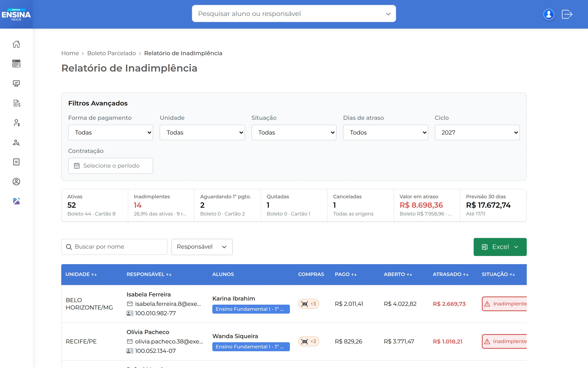Open the person search sidebar icon
This screenshot has height=368, width=588.
point(16,142)
